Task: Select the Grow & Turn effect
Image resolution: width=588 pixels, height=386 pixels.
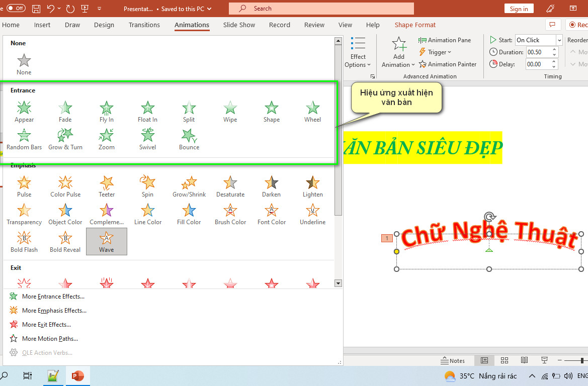Action: pyautogui.click(x=65, y=139)
